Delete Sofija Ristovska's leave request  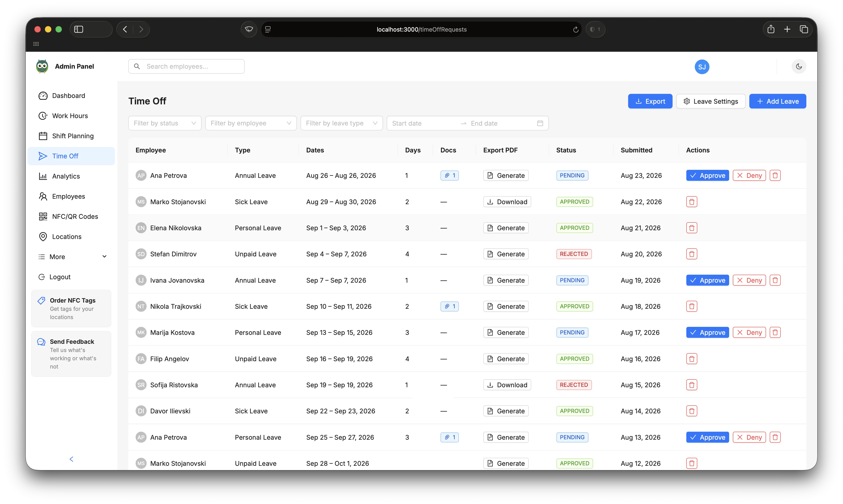point(691,385)
